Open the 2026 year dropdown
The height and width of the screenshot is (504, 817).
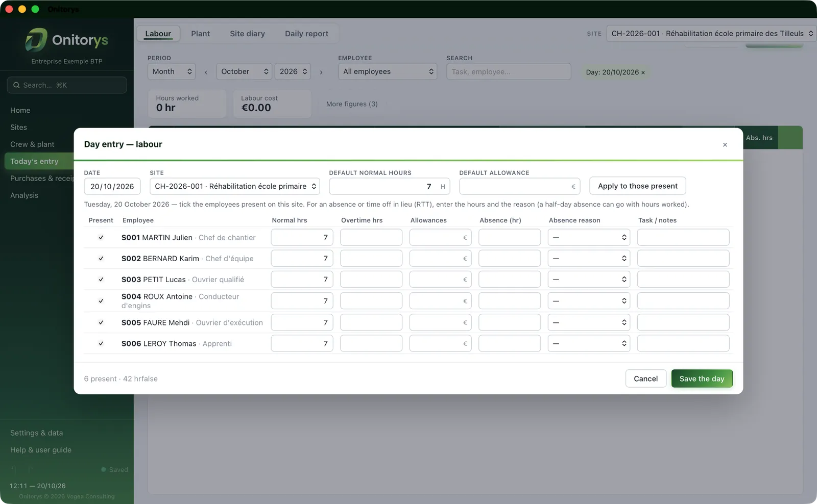293,71
